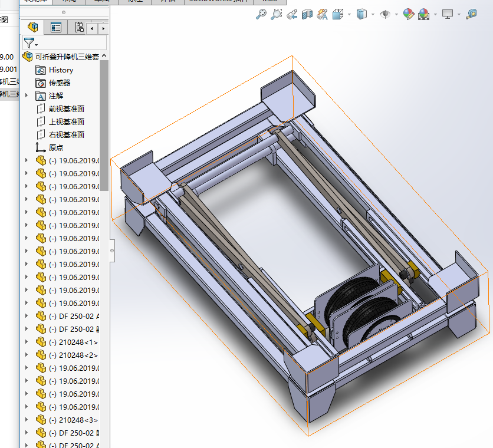Open the Display Style dropdown arrow
The image size is (493, 448).
point(373,14)
